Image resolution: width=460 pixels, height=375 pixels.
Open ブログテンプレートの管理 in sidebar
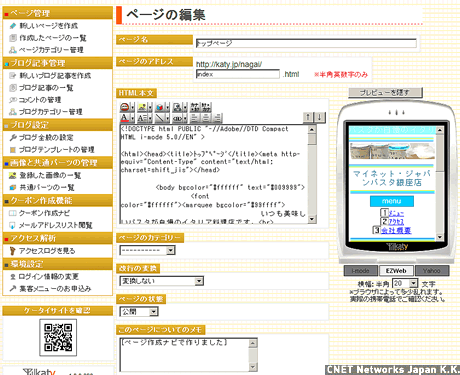click(56, 149)
